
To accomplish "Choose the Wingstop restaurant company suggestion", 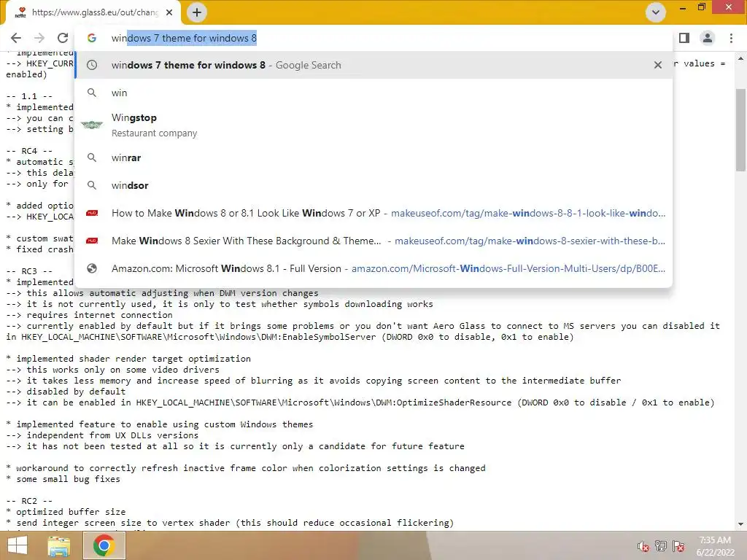I will pyautogui.click(x=373, y=125).
